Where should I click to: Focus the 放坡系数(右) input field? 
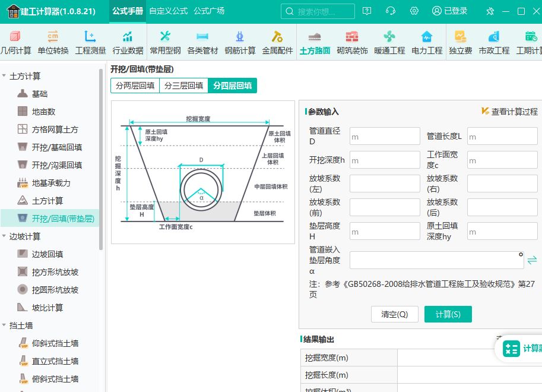click(502, 184)
